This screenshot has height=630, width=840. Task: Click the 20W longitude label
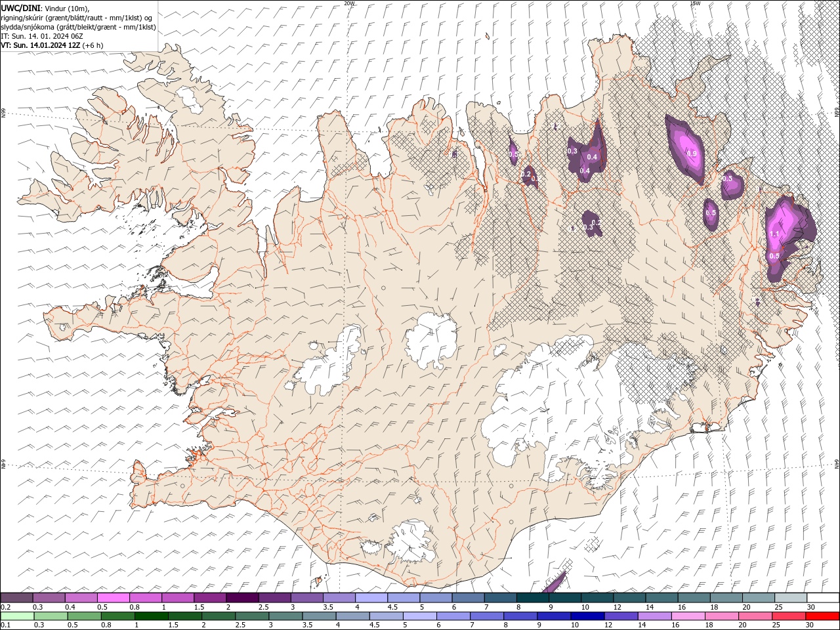[x=349, y=3]
